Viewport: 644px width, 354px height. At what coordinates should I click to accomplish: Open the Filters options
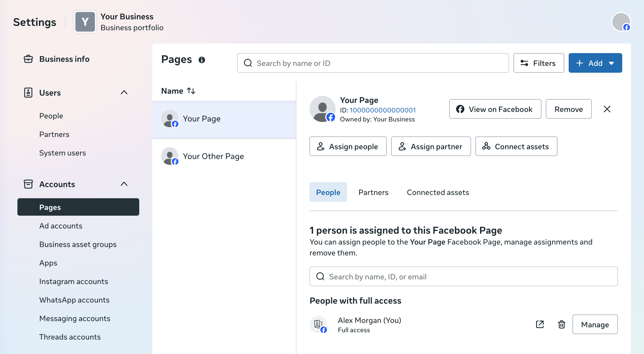(539, 63)
